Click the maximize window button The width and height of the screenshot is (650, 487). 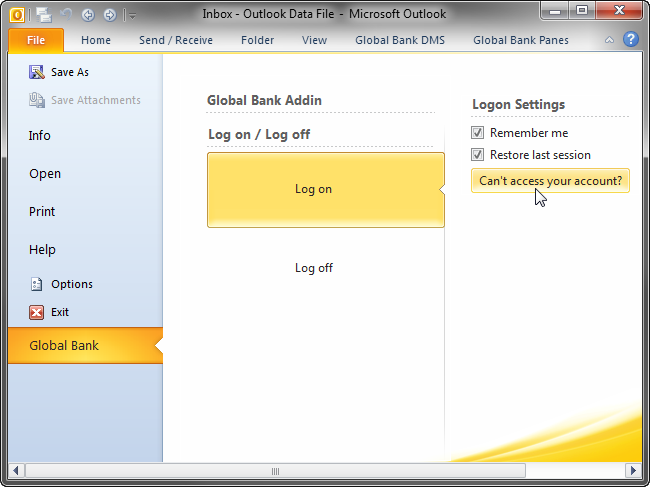(x=582, y=10)
